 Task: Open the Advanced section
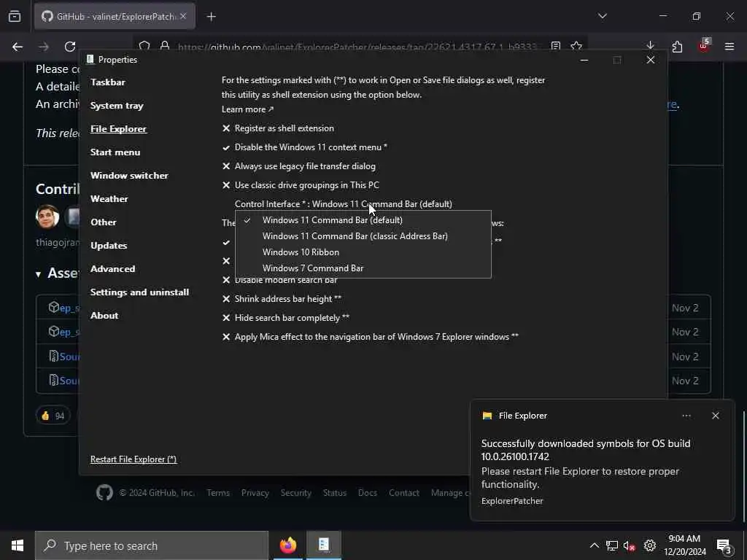point(113,269)
